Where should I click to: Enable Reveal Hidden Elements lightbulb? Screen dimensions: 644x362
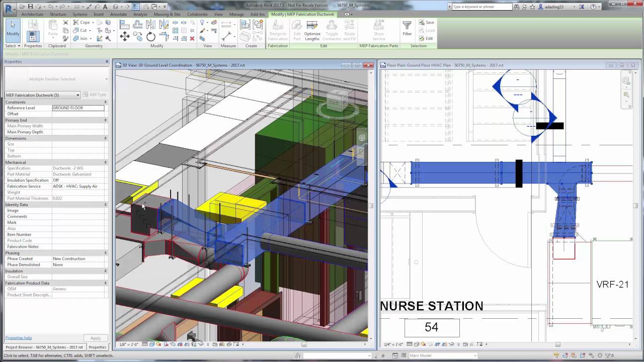point(207,345)
